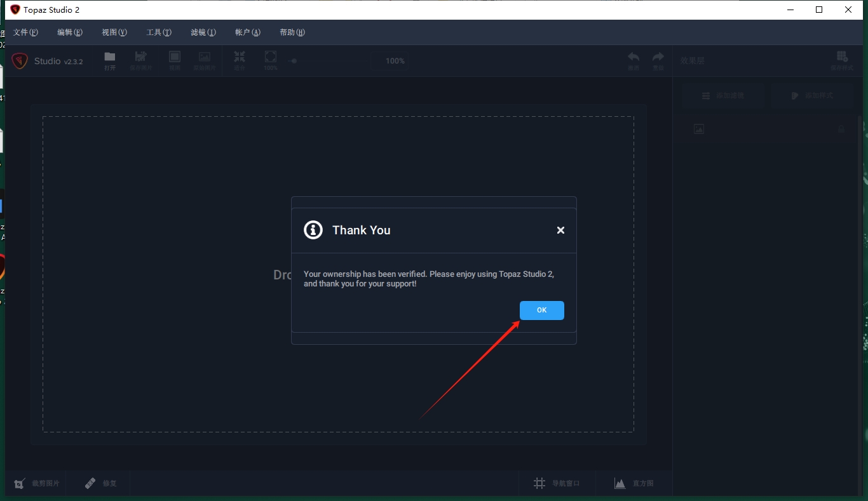Click the 效果层 panel title
Screen dimensions: 868x501
point(693,61)
